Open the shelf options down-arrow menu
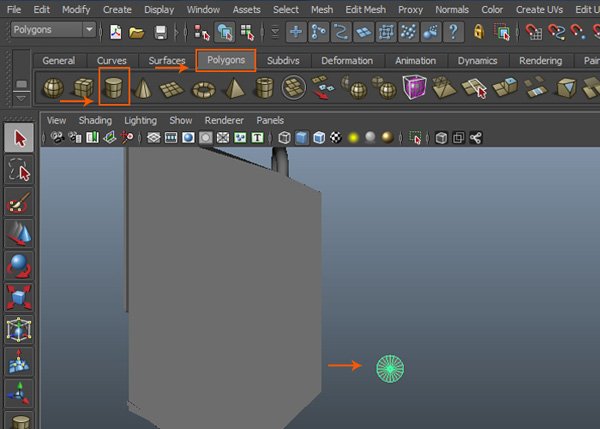This screenshot has height=429, width=600. (x=21, y=98)
